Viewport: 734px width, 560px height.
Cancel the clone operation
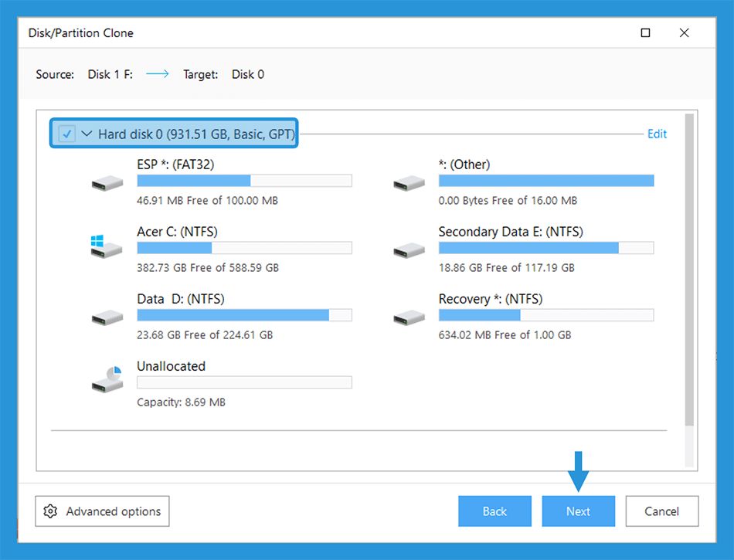point(662,511)
